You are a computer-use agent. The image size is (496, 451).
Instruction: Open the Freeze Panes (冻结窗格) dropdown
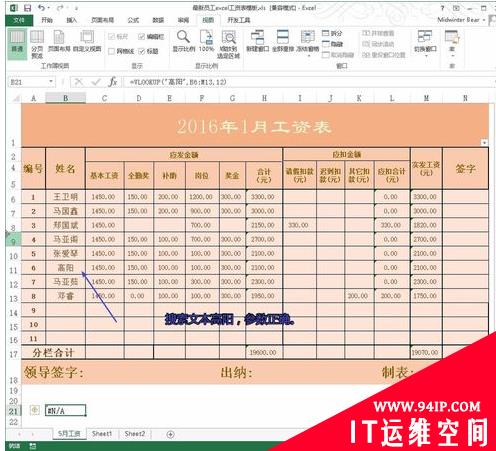click(307, 43)
